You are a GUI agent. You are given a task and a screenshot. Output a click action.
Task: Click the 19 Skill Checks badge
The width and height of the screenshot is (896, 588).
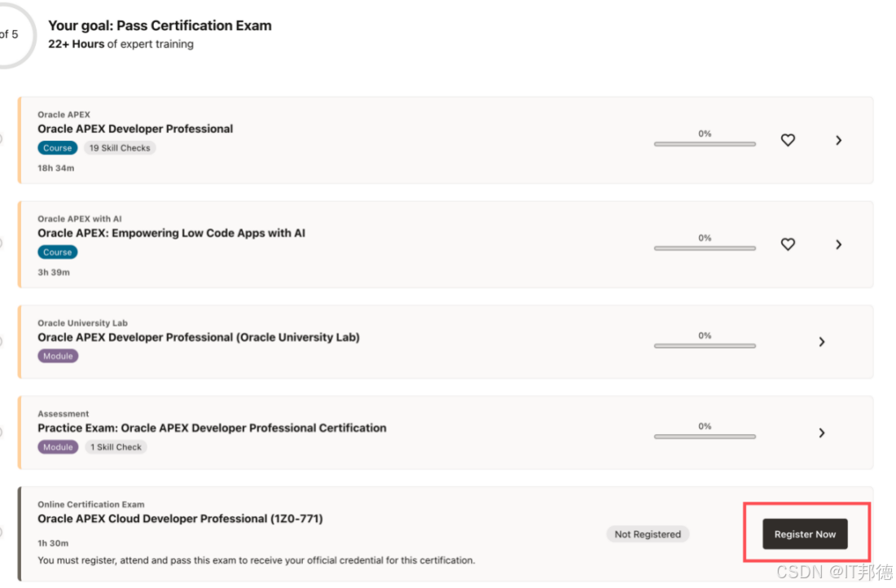click(x=120, y=148)
